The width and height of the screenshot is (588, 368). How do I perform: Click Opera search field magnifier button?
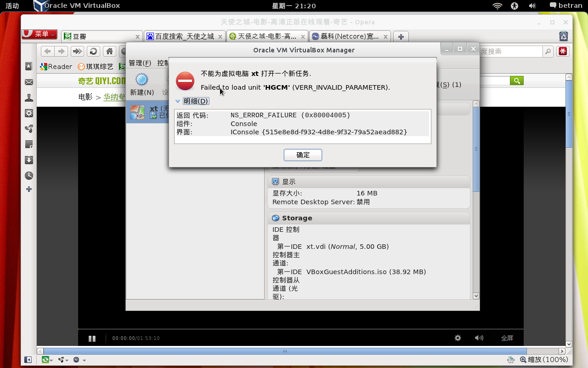pos(548,52)
